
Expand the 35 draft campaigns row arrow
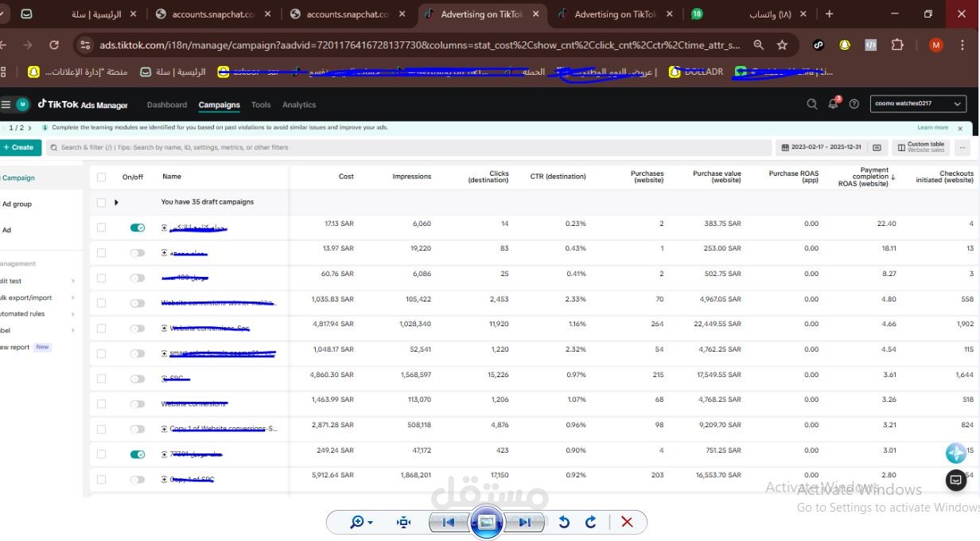coord(116,202)
